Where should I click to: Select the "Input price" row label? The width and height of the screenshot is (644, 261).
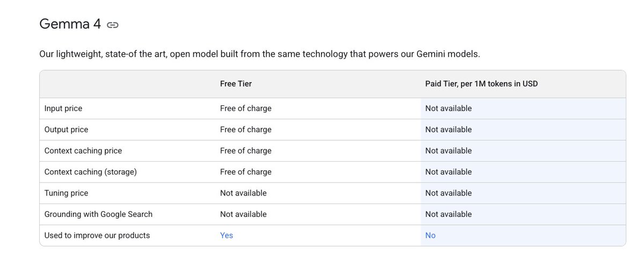point(63,108)
